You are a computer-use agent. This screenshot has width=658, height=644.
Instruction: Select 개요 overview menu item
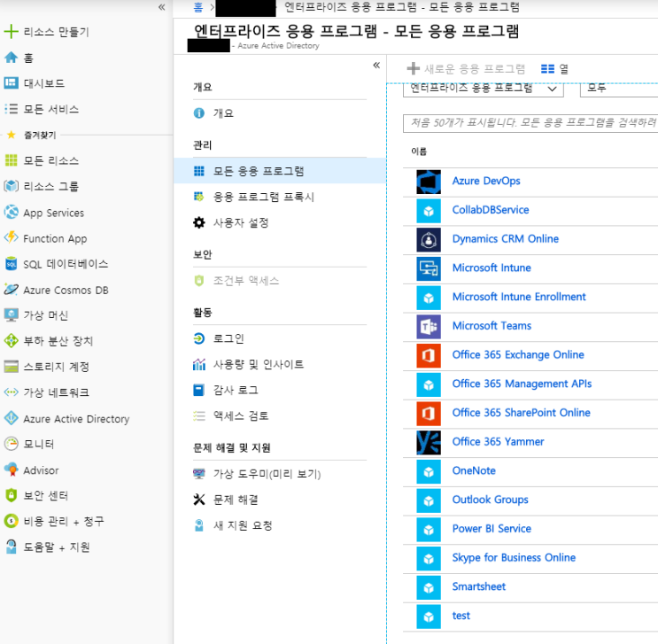point(280,113)
